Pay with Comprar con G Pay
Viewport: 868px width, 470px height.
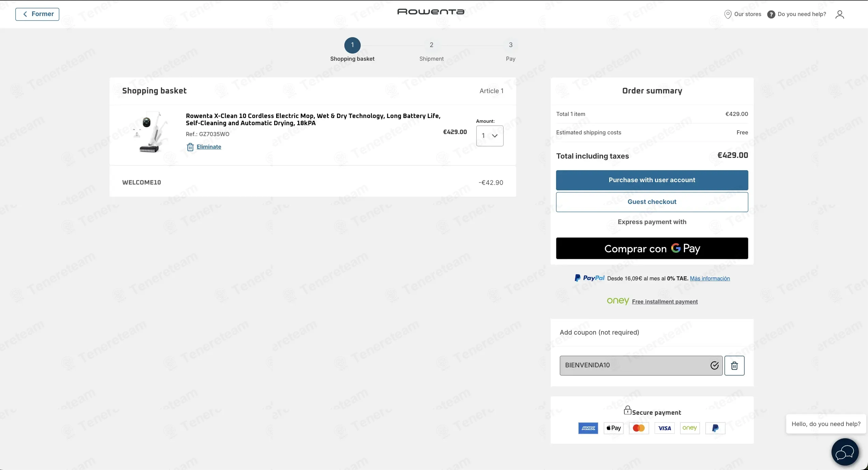coord(652,248)
